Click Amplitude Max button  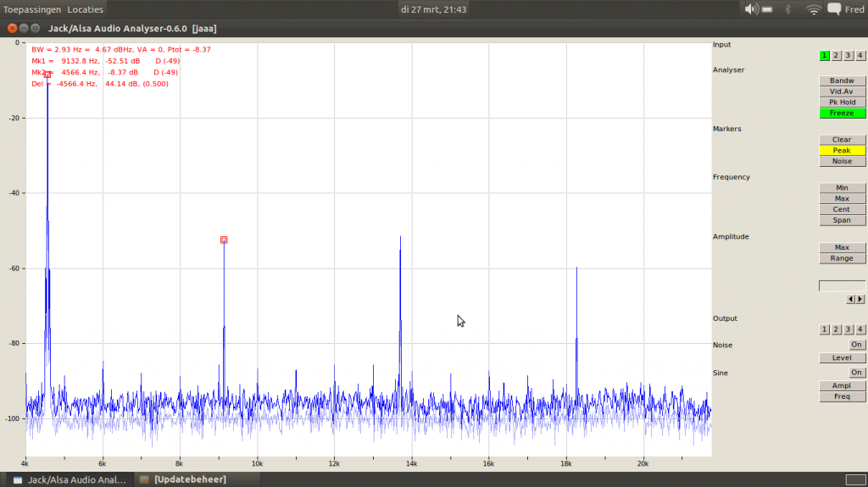(x=842, y=247)
